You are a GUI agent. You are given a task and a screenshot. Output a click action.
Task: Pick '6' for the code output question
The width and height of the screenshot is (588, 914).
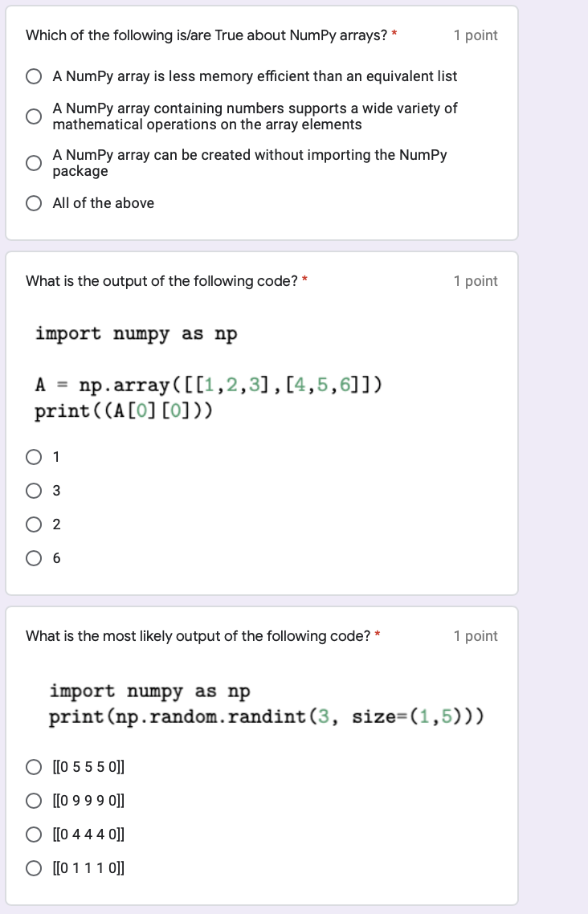click(33, 558)
